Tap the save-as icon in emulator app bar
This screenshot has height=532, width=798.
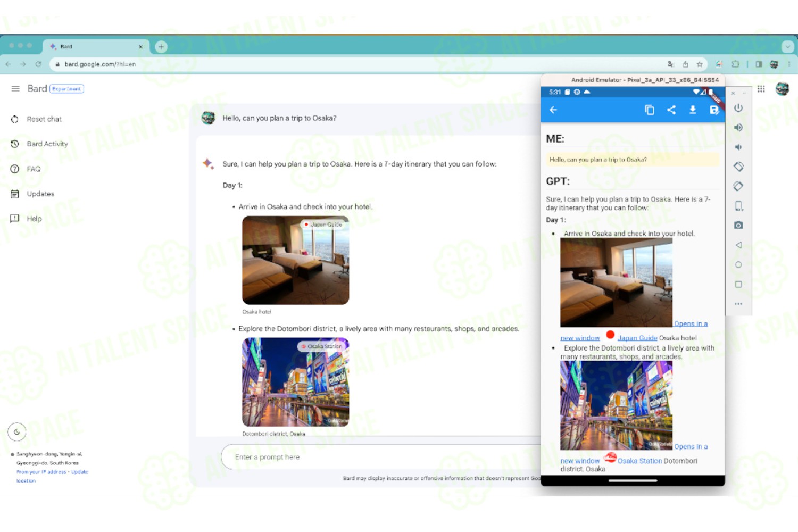pyautogui.click(x=714, y=110)
